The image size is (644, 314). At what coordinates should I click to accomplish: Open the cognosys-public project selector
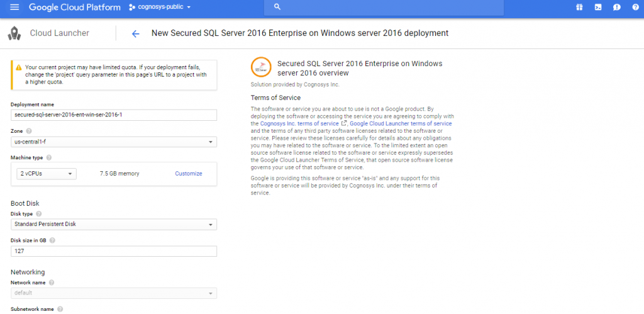click(160, 7)
